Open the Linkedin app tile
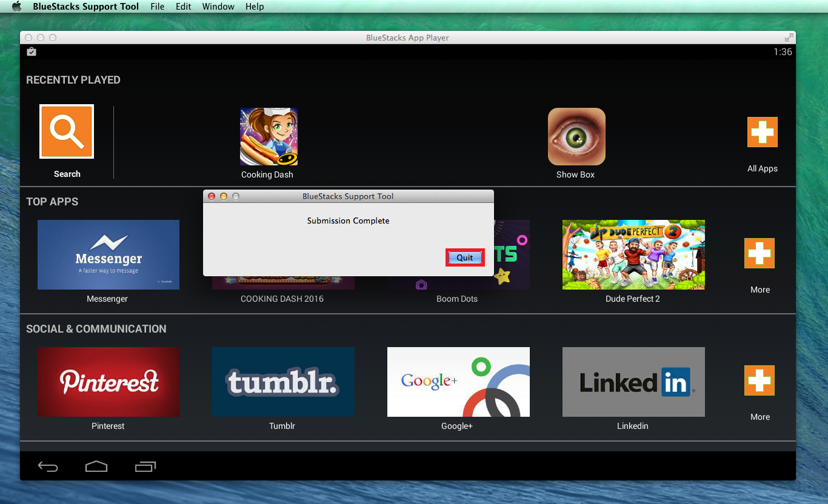Image resolution: width=828 pixels, height=504 pixels. tap(633, 382)
